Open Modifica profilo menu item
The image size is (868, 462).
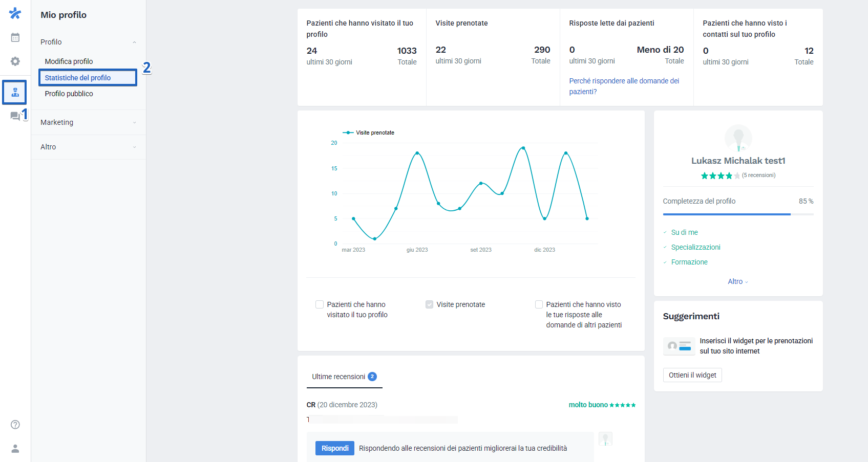[69, 61]
